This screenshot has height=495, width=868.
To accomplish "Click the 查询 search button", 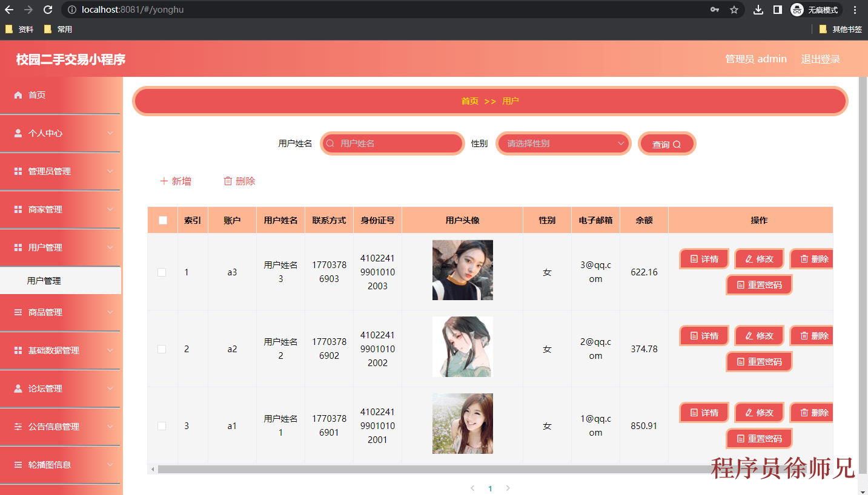I will coord(666,143).
